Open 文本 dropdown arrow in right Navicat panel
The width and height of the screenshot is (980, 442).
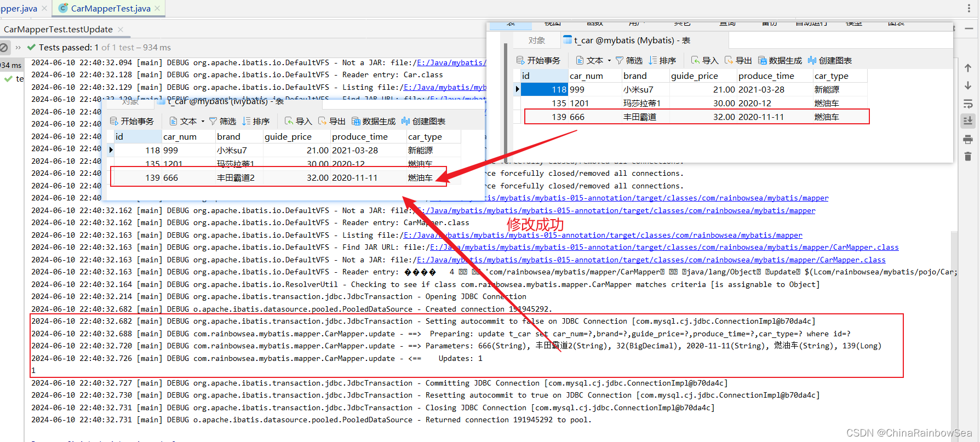click(x=609, y=60)
